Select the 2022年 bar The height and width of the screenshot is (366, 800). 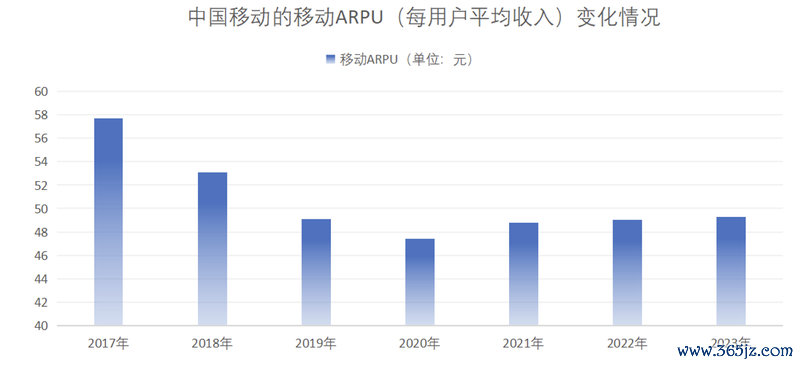628,273
